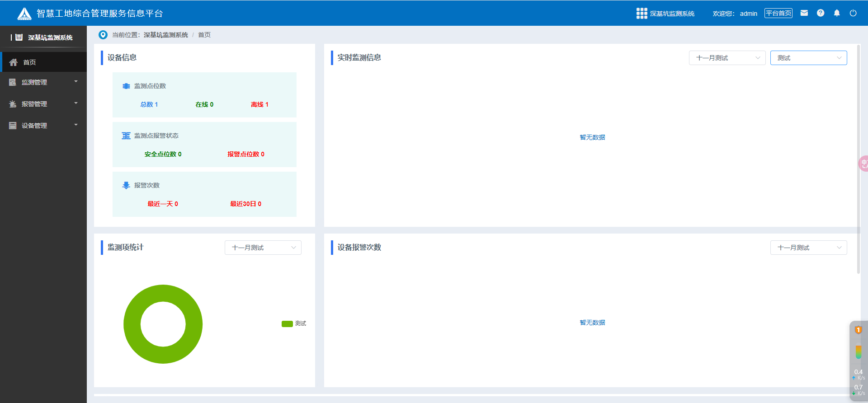Click the green donut chart ring

(x=132, y=324)
